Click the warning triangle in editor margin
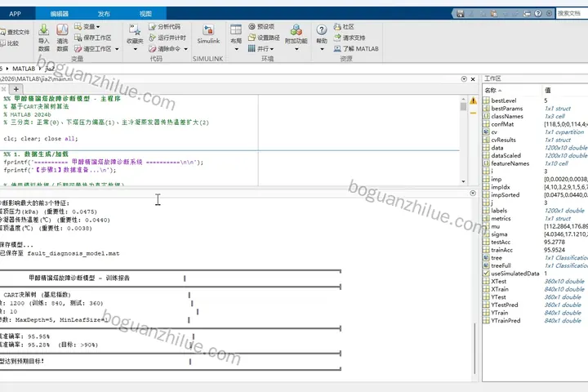 tap(473, 100)
